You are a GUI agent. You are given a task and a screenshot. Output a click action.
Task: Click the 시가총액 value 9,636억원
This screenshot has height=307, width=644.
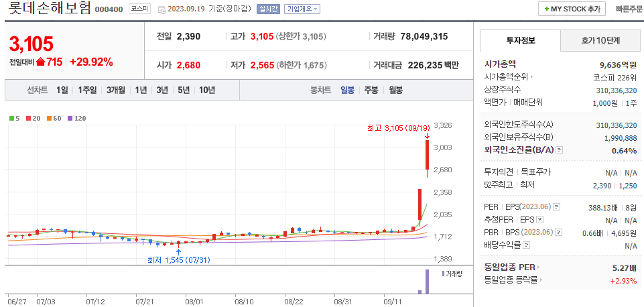coord(618,64)
